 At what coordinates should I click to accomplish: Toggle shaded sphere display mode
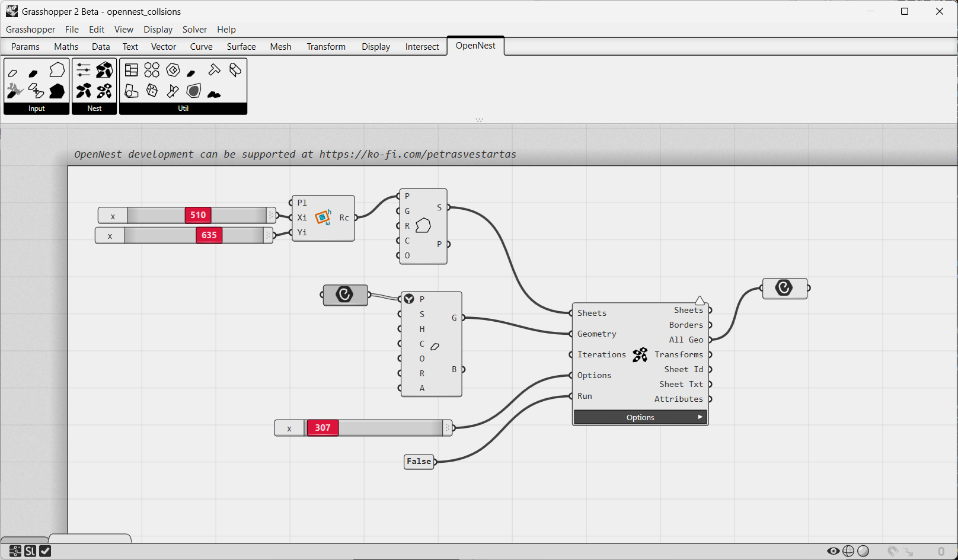863,551
